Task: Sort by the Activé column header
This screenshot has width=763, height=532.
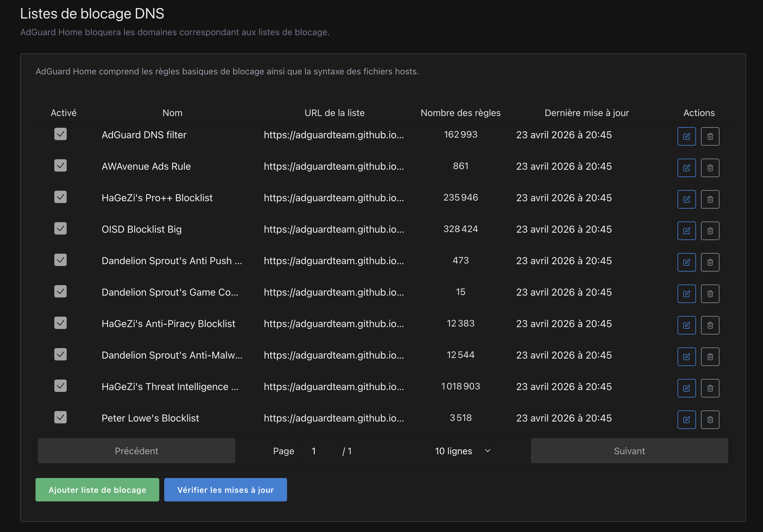Action: 64,113
